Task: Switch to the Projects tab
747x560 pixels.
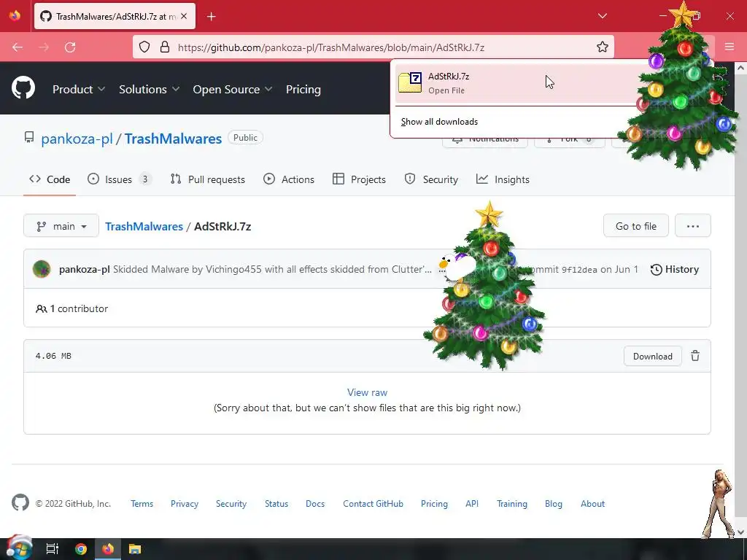Action: point(359,179)
